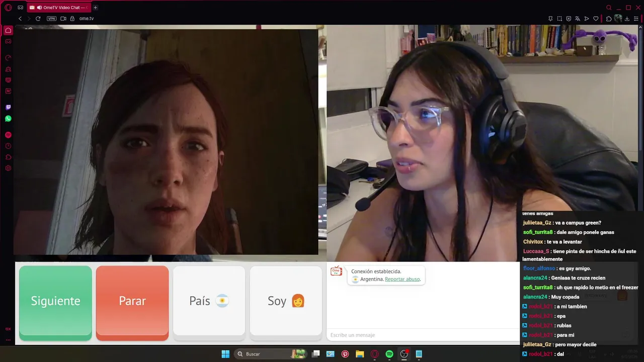644x362 pixels.
Task: Open the ad blocker shield icon
Action: coord(569,19)
